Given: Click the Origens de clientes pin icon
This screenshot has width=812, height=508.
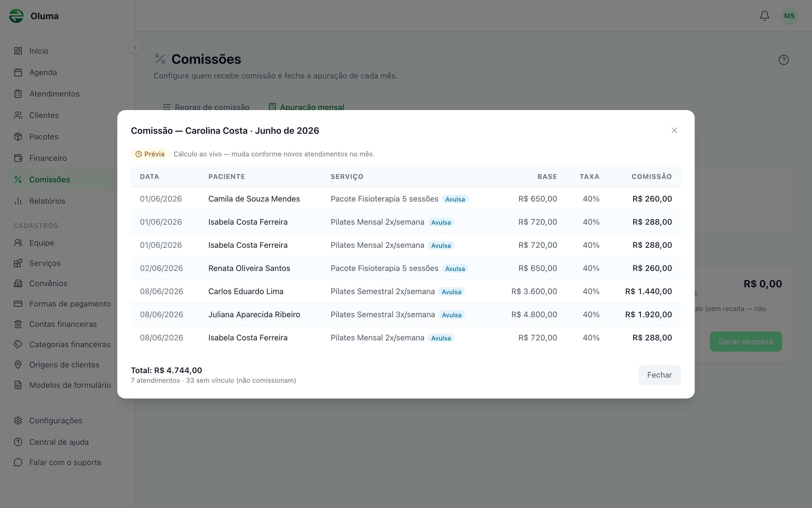Looking at the screenshot, I should point(18,365).
